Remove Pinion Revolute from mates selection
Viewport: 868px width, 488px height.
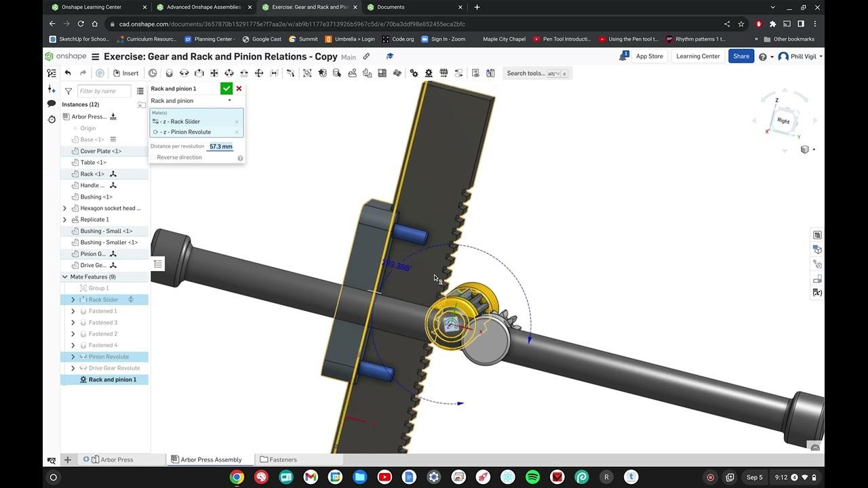(237, 132)
